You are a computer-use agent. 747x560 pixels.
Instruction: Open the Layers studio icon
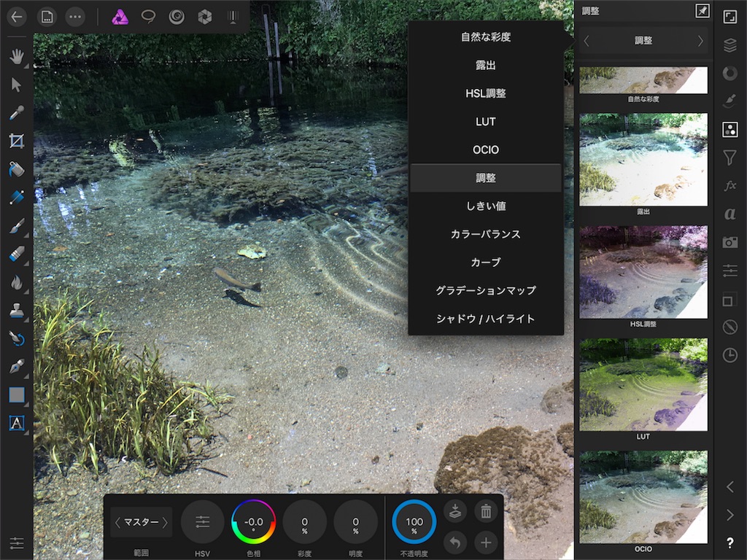(x=729, y=46)
